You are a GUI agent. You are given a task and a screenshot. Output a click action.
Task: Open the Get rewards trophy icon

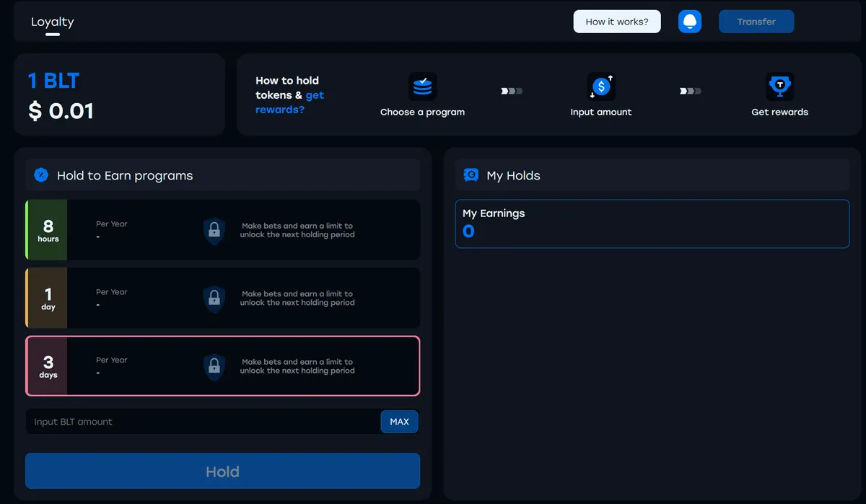780,86
